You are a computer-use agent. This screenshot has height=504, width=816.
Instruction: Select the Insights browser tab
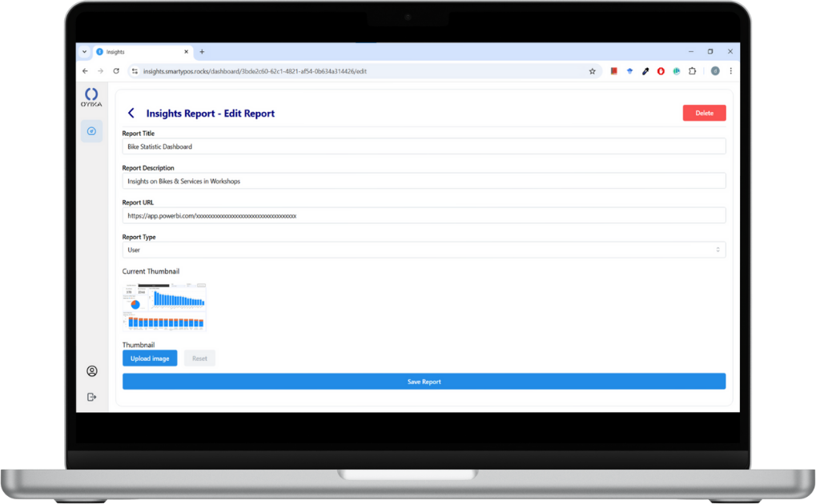[x=140, y=52]
